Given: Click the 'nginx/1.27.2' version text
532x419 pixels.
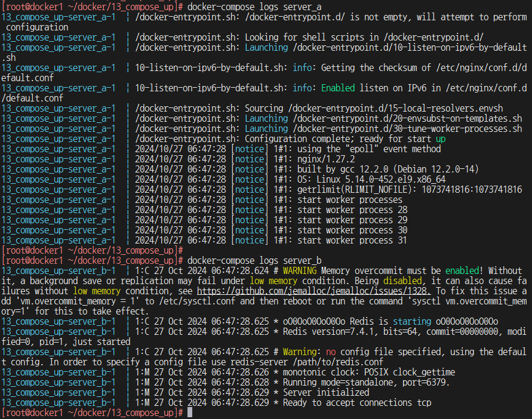Looking at the screenshot, I should (x=326, y=159).
